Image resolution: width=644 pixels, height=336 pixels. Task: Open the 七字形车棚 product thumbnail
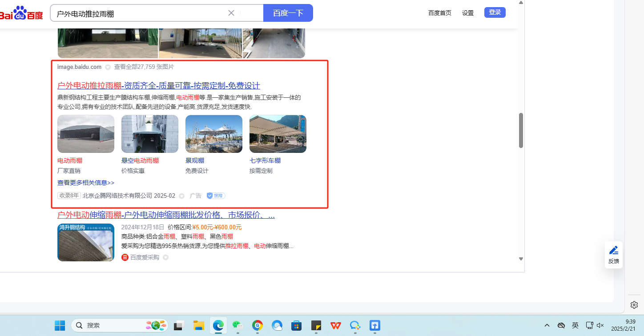point(278,134)
